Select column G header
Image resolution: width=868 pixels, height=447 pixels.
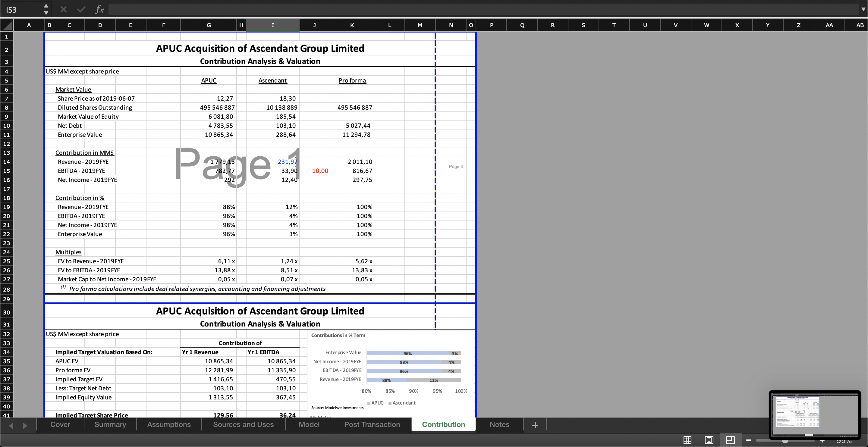pyautogui.click(x=209, y=25)
